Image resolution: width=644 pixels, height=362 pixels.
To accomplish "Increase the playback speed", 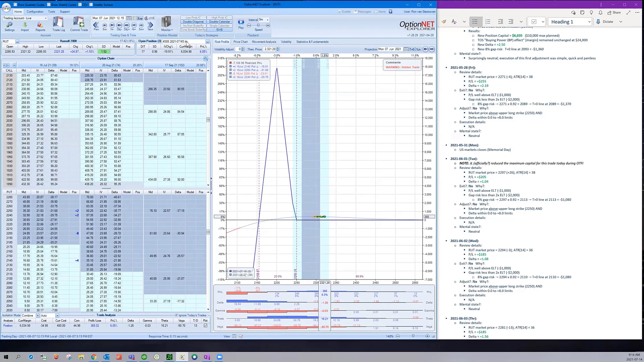I will coord(268,25).
